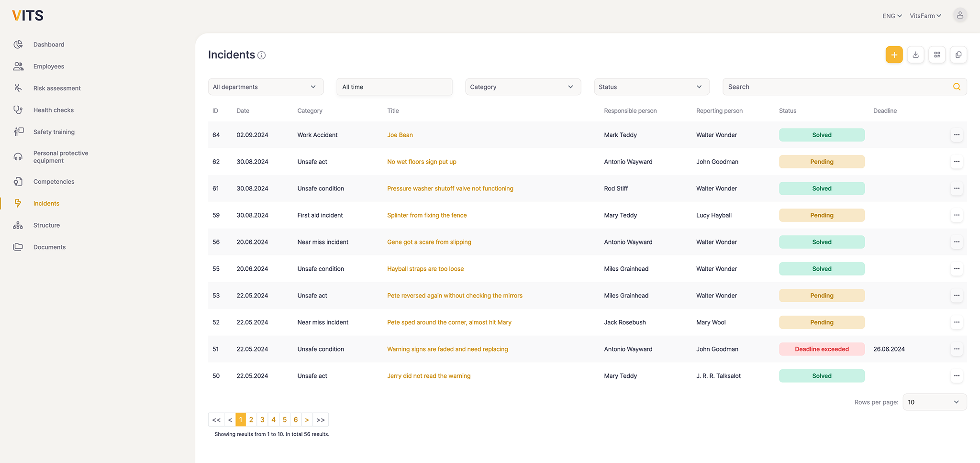Image resolution: width=980 pixels, height=463 pixels.
Task: Switch the ENG language selector
Action: pyautogui.click(x=892, y=16)
